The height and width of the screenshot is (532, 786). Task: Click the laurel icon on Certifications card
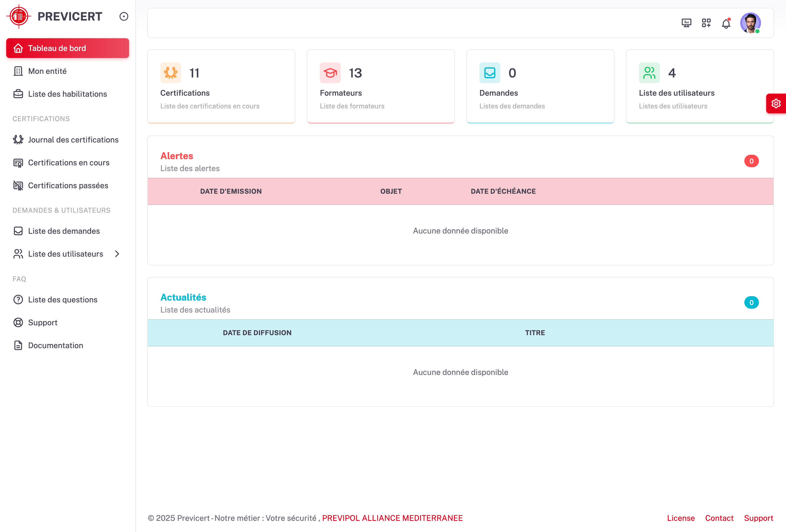coord(170,73)
